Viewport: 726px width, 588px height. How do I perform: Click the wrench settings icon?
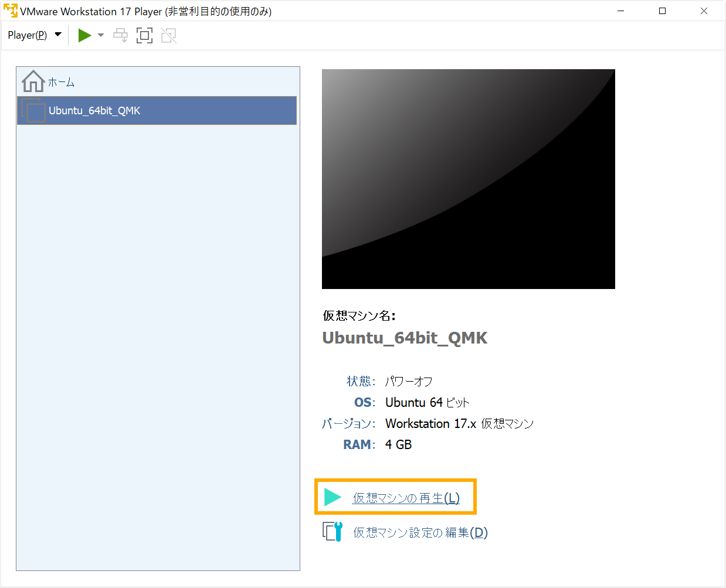333,531
